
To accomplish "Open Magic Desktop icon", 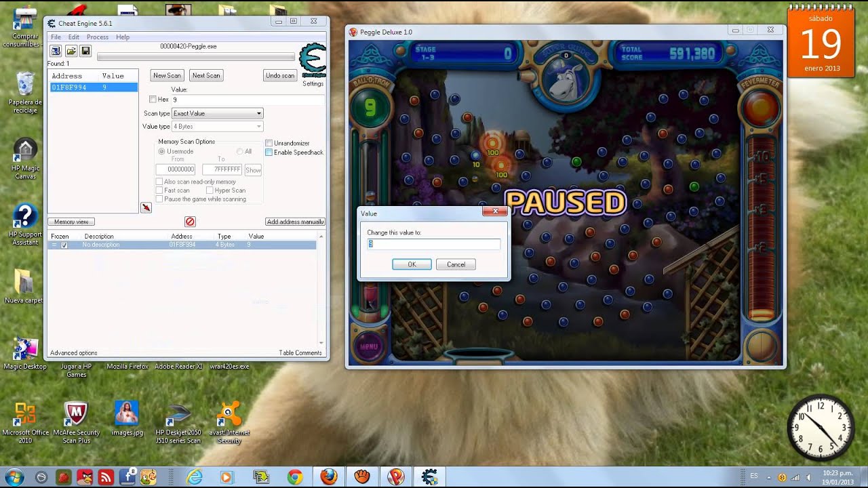I will (25, 353).
